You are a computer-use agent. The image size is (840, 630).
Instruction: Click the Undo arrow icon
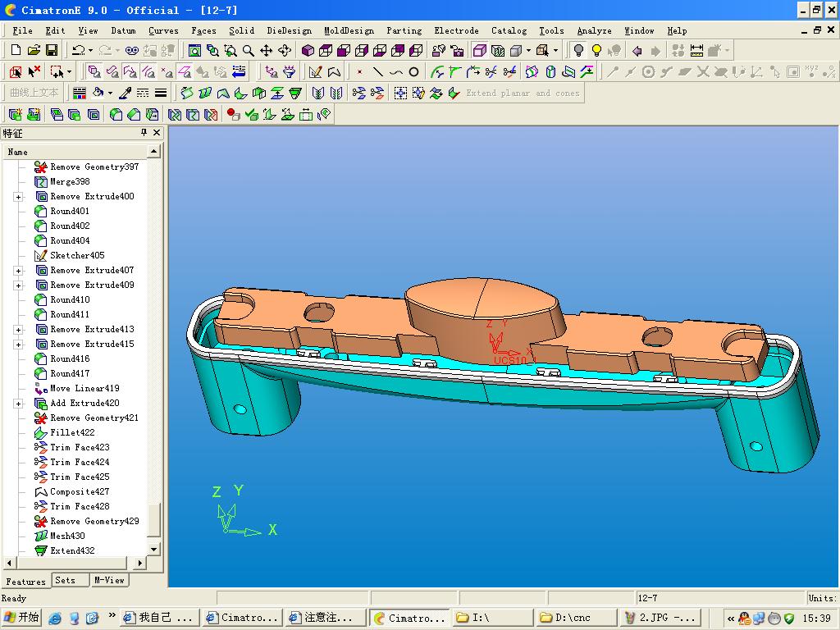(x=77, y=51)
